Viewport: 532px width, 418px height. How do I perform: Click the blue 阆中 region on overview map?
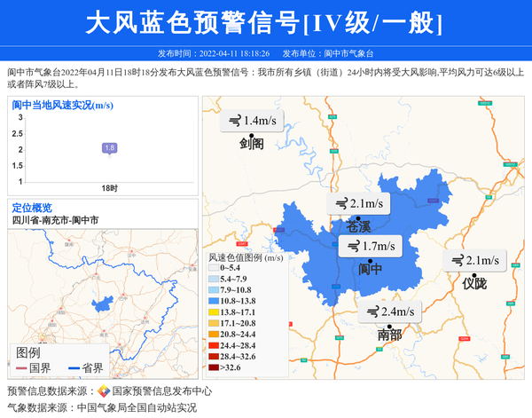pyautogui.click(x=101, y=304)
